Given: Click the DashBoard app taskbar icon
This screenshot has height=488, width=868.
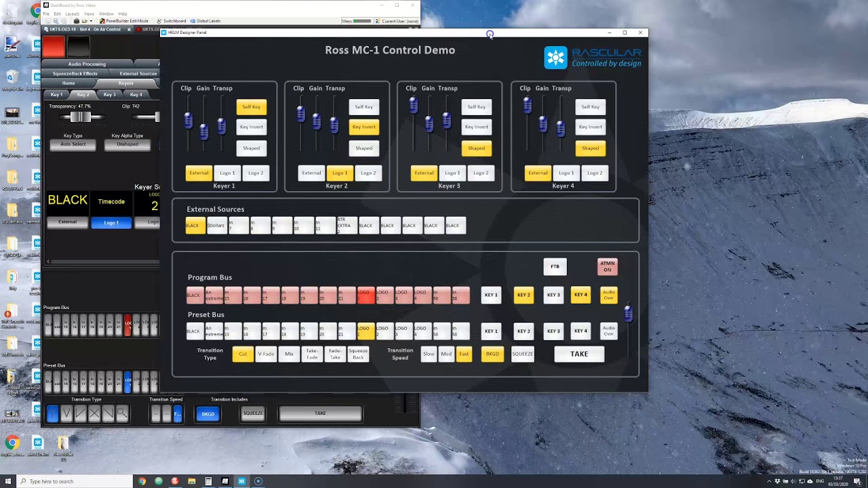Looking at the screenshot, I should pos(225,481).
